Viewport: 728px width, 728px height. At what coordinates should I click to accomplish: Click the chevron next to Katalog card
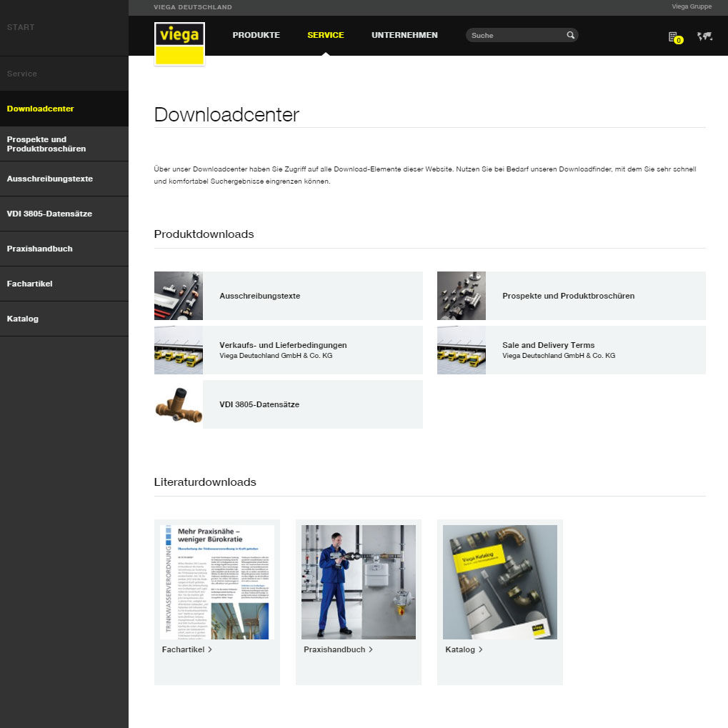tap(481, 649)
